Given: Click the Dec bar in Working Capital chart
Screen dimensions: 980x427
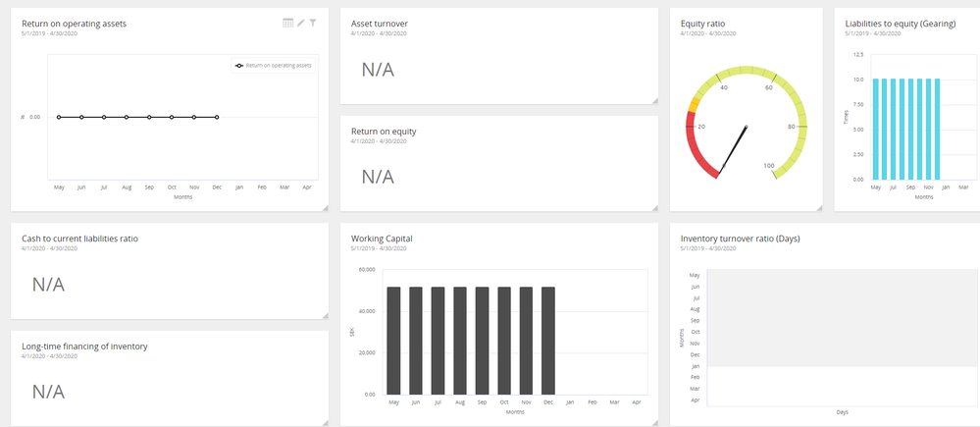Looking at the screenshot, I should [x=548, y=341].
